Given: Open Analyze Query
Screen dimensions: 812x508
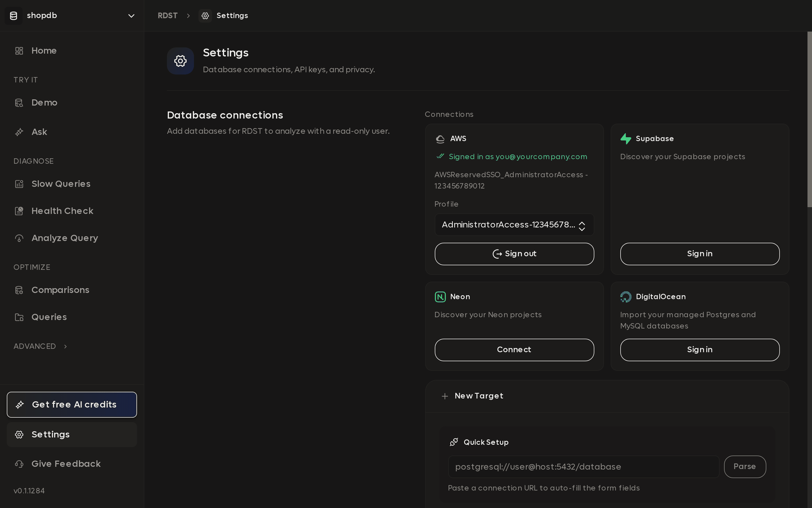Looking at the screenshot, I should 72,238.
